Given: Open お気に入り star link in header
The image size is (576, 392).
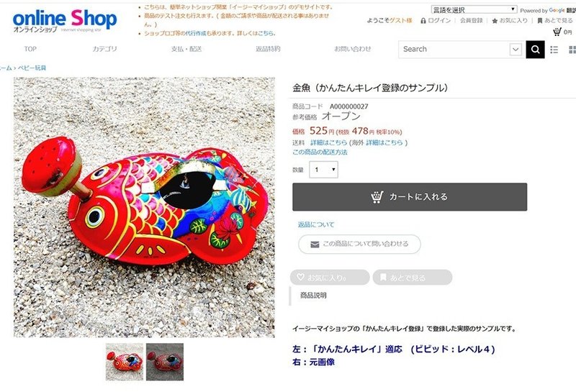Looking at the screenshot, I should click(510, 21).
